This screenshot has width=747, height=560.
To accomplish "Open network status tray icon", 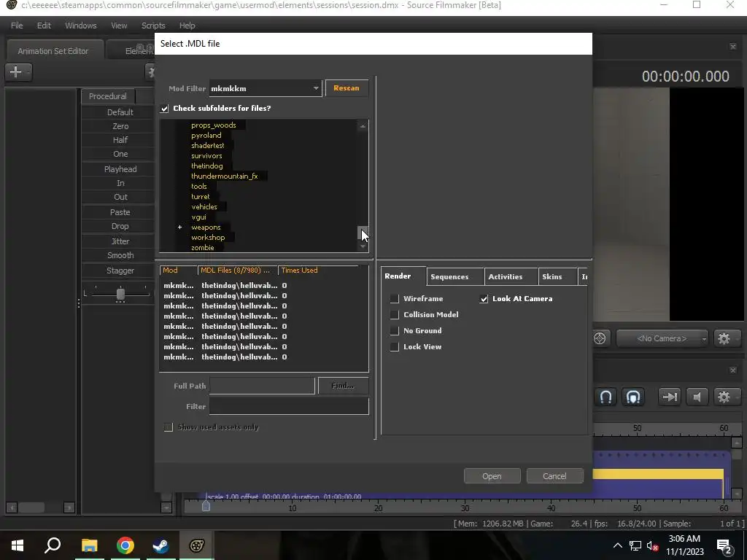I will 635,545.
